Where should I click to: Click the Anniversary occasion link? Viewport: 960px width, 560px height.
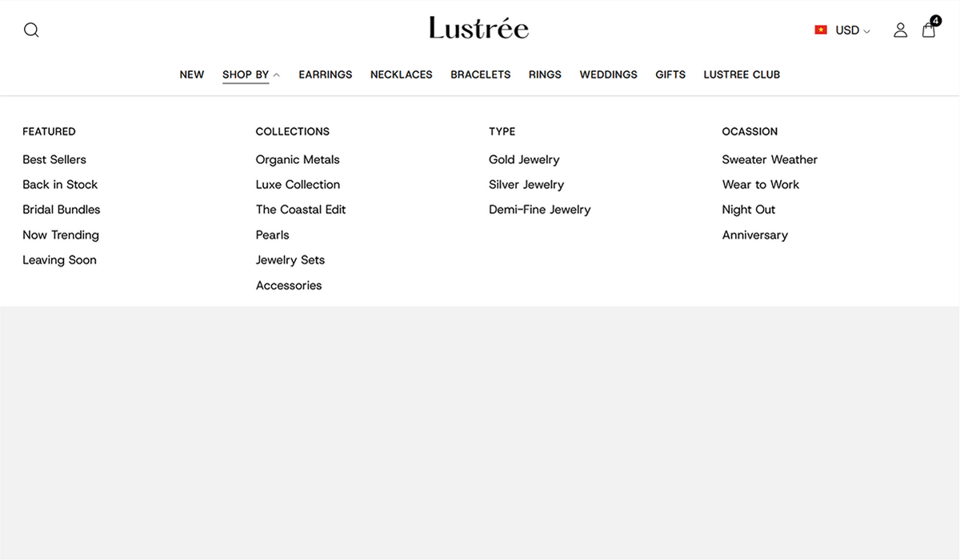tap(755, 235)
